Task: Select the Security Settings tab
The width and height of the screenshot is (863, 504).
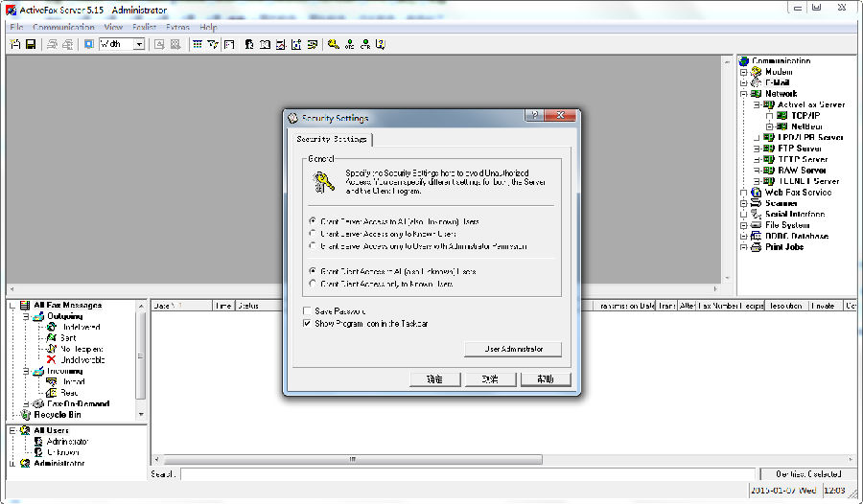Action: pos(332,139)
